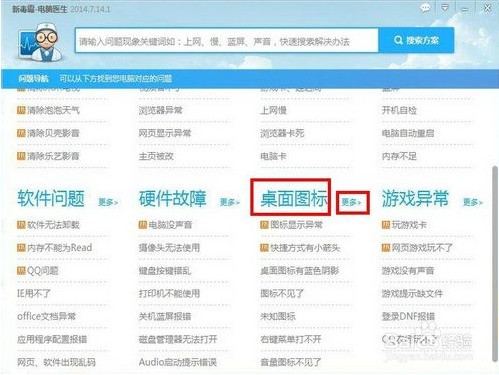Screen dimensions: 499x375
Task: Select 浏览器卡死 problem entry
Action: [282, 133]
